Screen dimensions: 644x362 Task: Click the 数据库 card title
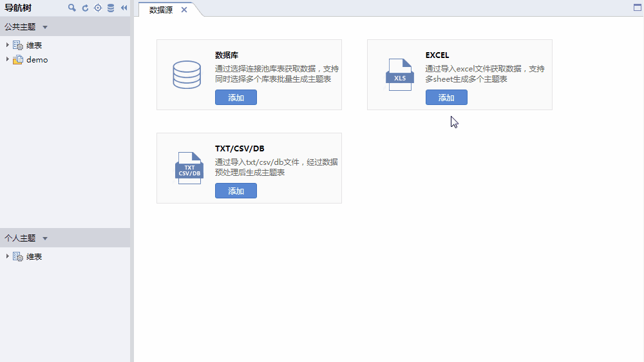point(226,55)
